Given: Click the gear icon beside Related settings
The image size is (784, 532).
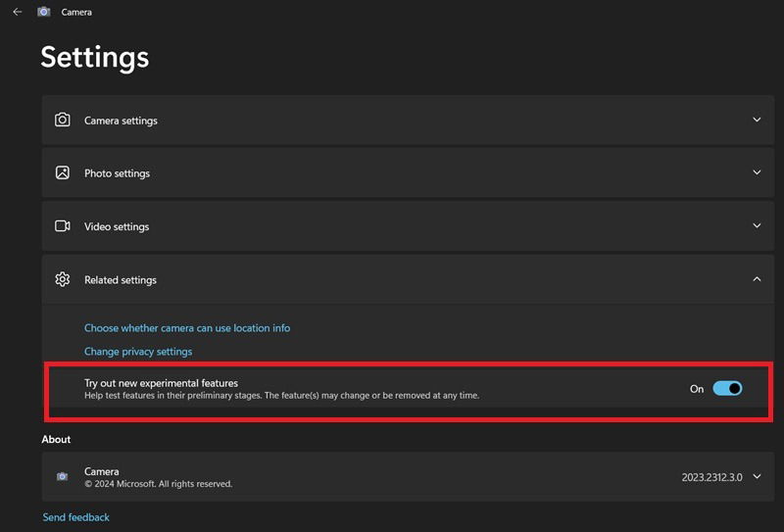Looking at the screenshot, I should 63,279.
